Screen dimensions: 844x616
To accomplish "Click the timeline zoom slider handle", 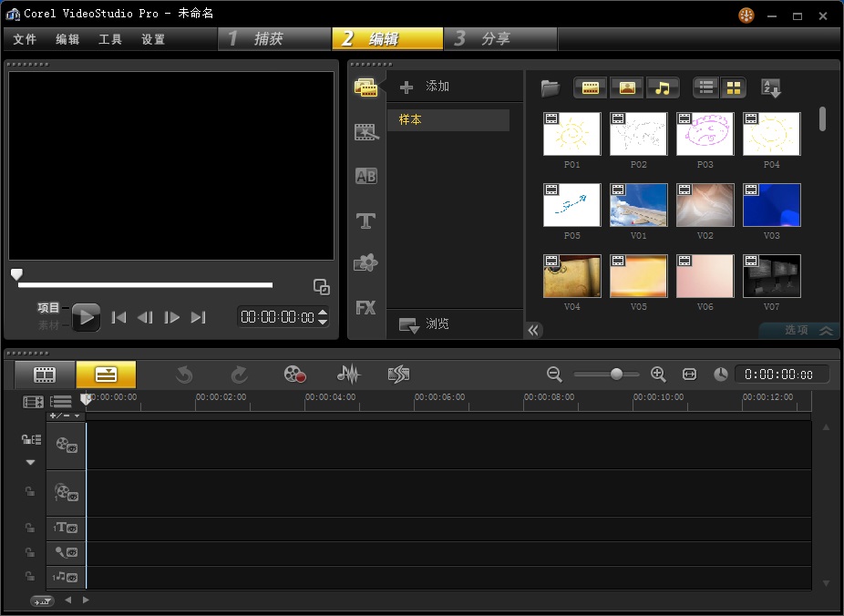I will point(617,375).
